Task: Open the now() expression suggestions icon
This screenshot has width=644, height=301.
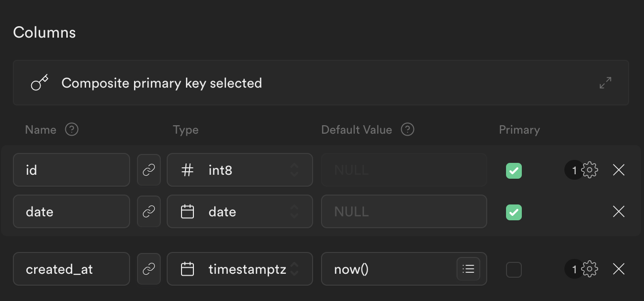Action: click(x=468, y=269)
